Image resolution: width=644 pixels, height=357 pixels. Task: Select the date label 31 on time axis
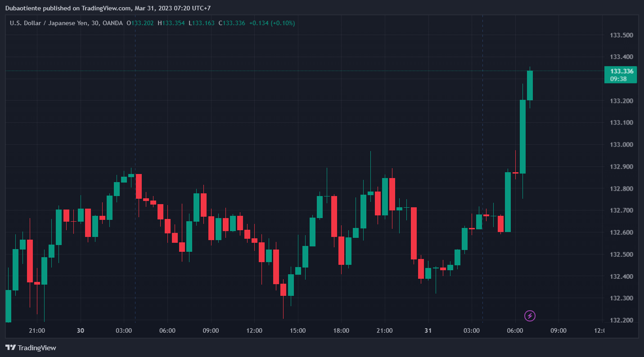coord(428,331)
